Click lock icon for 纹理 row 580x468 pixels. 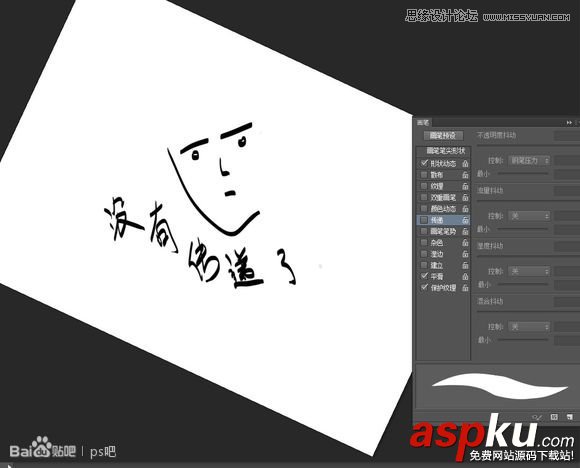tap(465, 186)
